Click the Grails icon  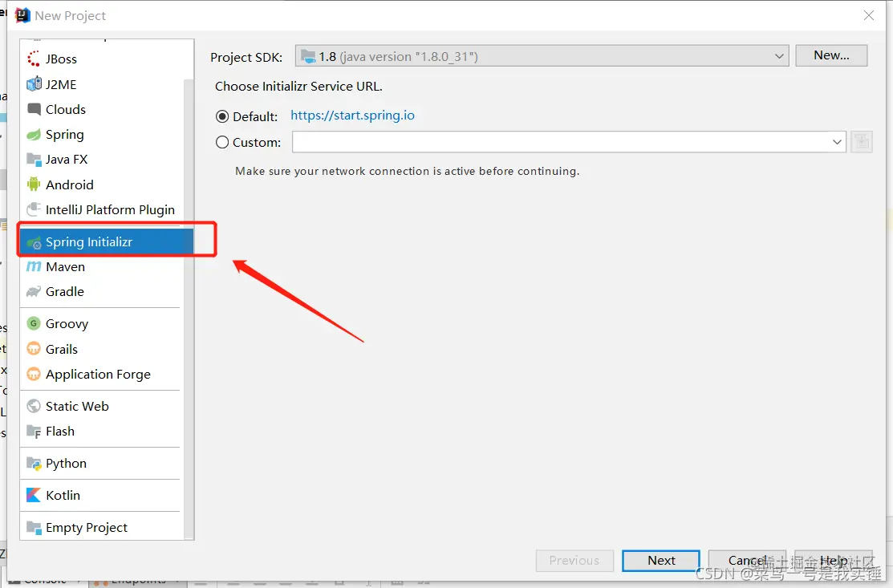(34, 349)
